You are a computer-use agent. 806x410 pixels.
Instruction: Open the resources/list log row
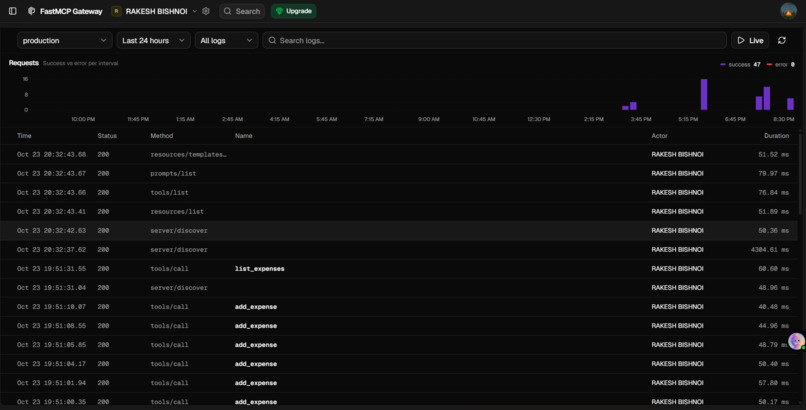click(x=399, y=211)
